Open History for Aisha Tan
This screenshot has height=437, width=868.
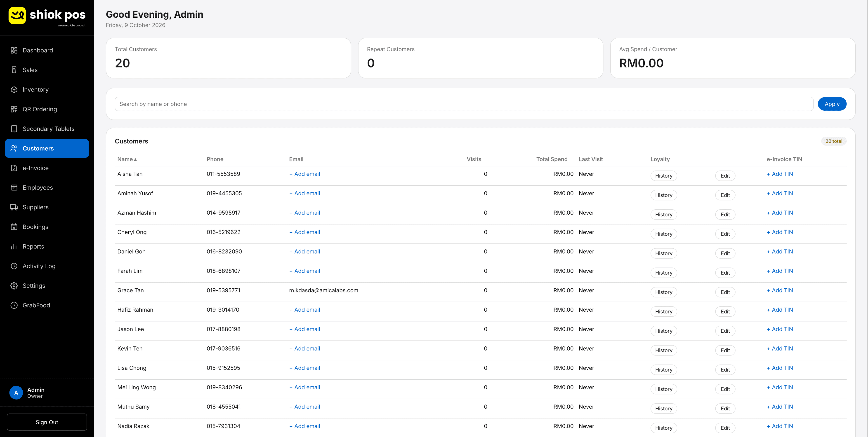point(663,176)
